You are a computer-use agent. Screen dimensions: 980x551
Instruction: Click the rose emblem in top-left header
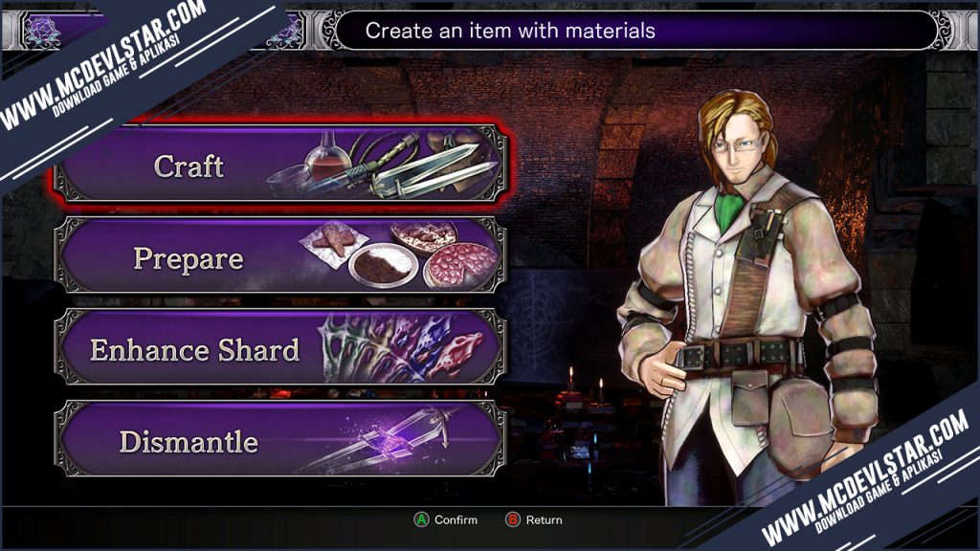point(42,32)
